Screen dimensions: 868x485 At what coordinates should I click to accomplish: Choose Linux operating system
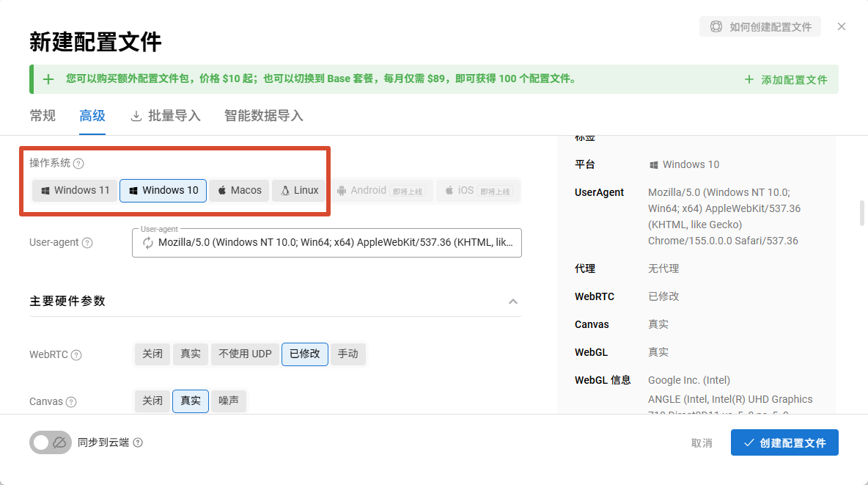299,191
